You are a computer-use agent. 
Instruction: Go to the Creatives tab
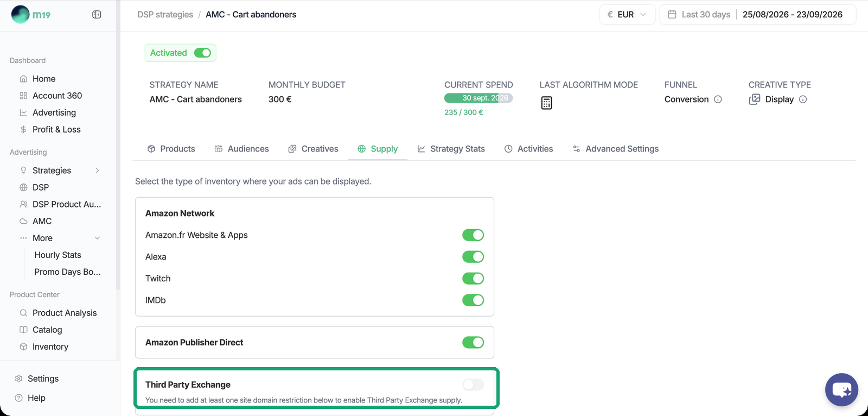coord(314,149)
